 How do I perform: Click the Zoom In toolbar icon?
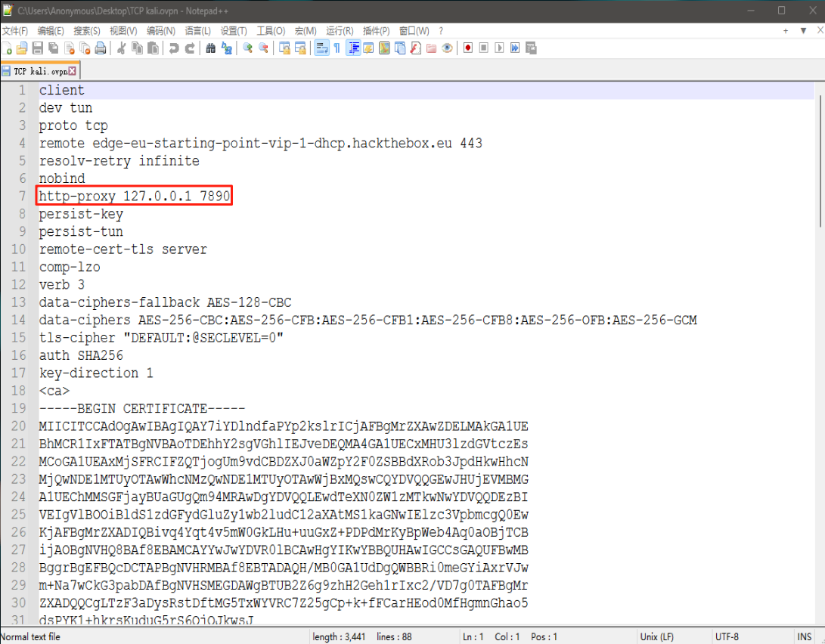click(247, 48)
